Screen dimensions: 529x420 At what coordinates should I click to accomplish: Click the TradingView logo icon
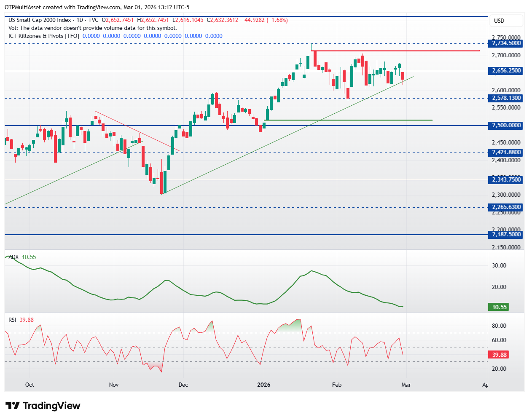pos(13,406)
